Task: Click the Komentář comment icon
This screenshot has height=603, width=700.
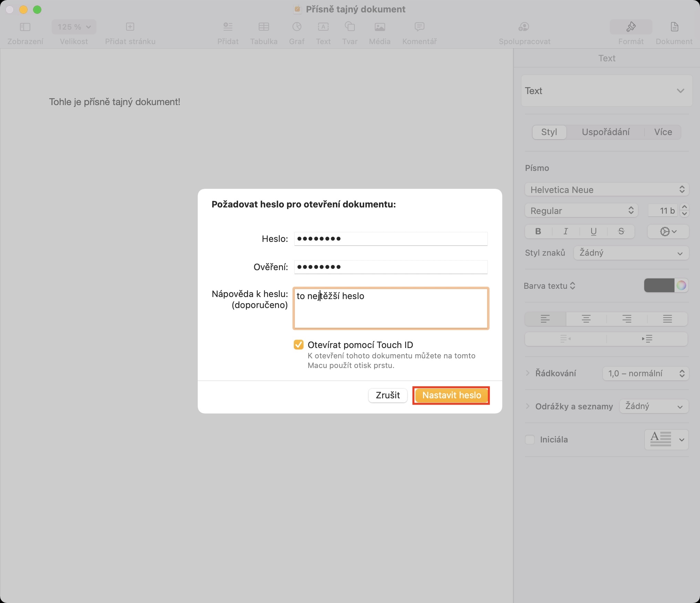Action: 419,27
